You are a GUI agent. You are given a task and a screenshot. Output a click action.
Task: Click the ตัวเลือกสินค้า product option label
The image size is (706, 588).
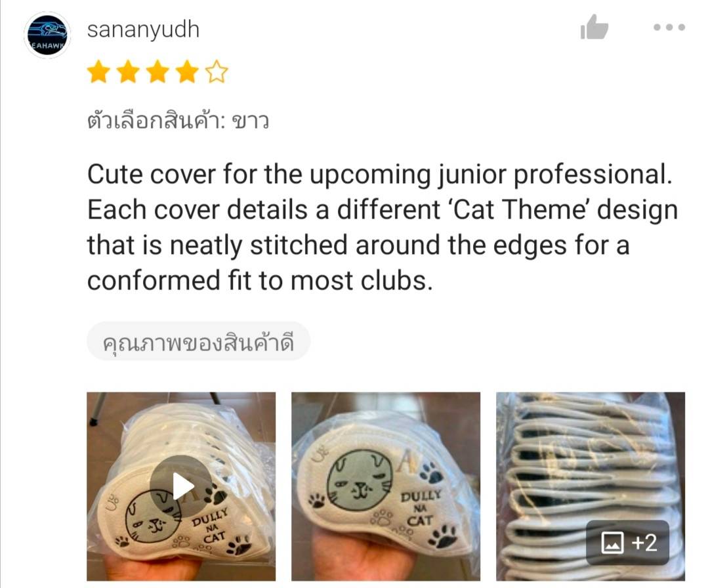tap(156, 121)
